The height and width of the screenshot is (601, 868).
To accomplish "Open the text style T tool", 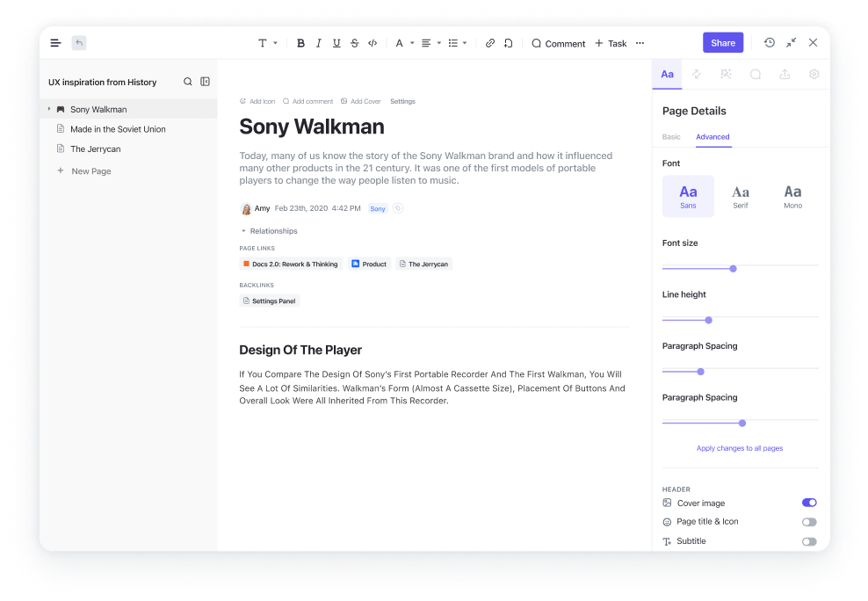I will click(x=263, y=43).
